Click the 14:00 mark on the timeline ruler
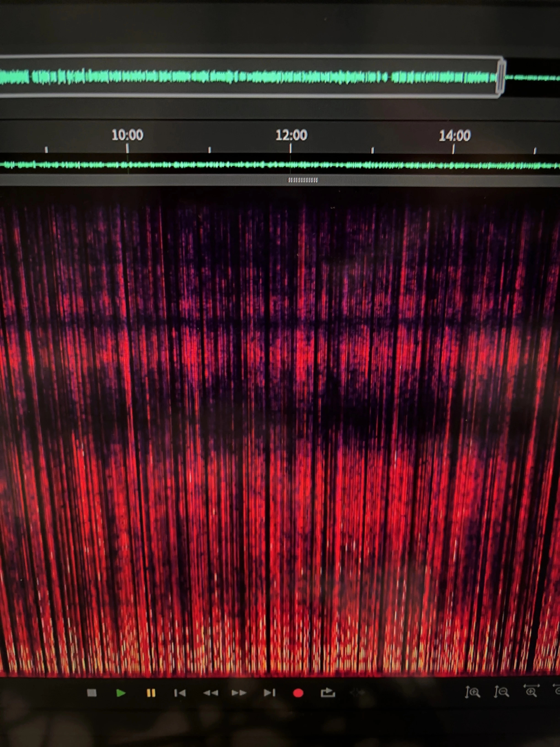Screen dimensions: 560x747 454,136
